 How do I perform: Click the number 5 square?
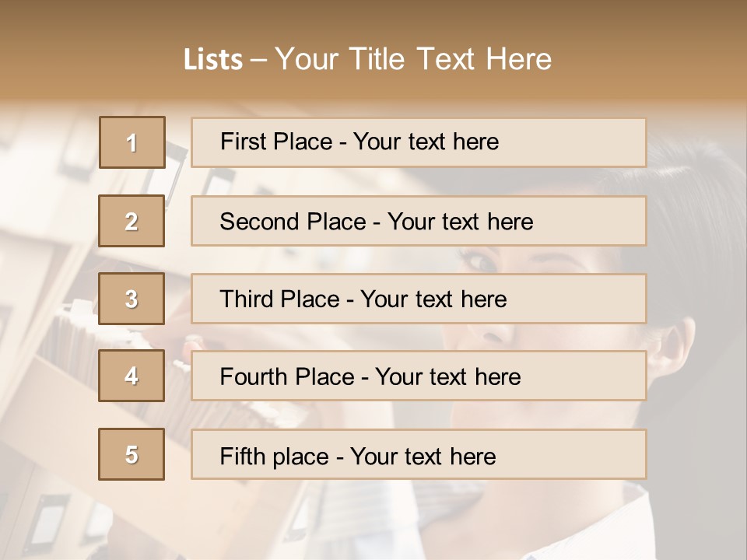point(132,454)
